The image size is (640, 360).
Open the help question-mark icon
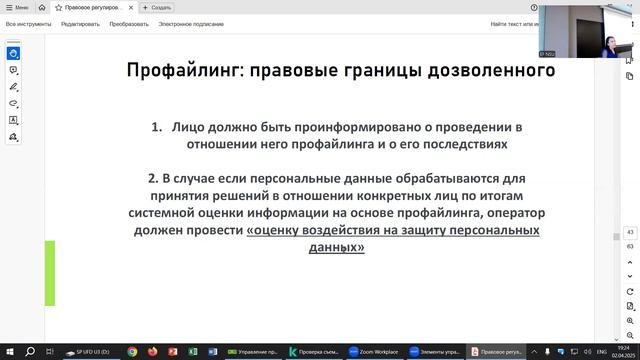(x=534, y=8)
